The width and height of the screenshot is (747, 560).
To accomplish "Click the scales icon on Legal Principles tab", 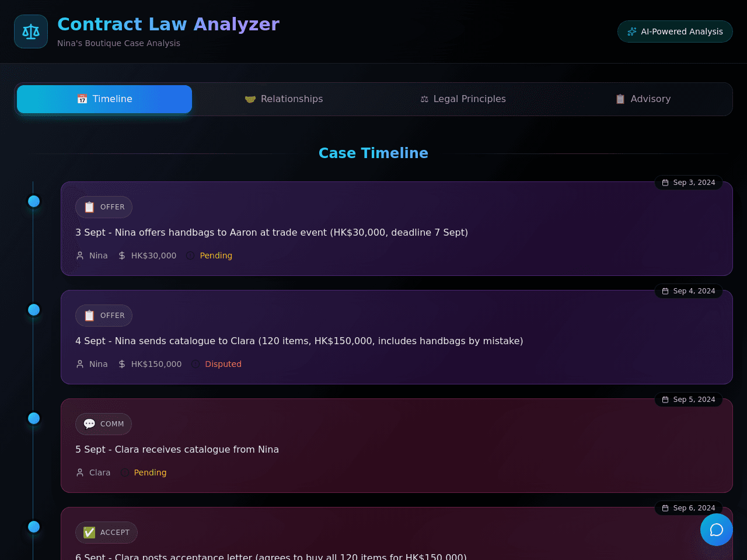I will point(424,99).
